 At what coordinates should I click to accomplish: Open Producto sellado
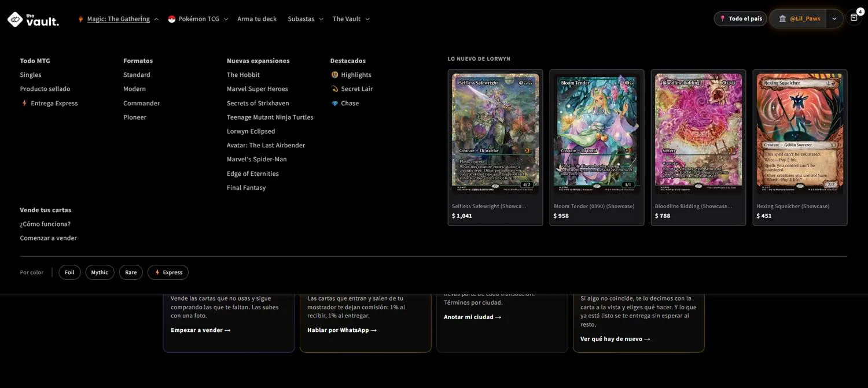coord(45,89)
